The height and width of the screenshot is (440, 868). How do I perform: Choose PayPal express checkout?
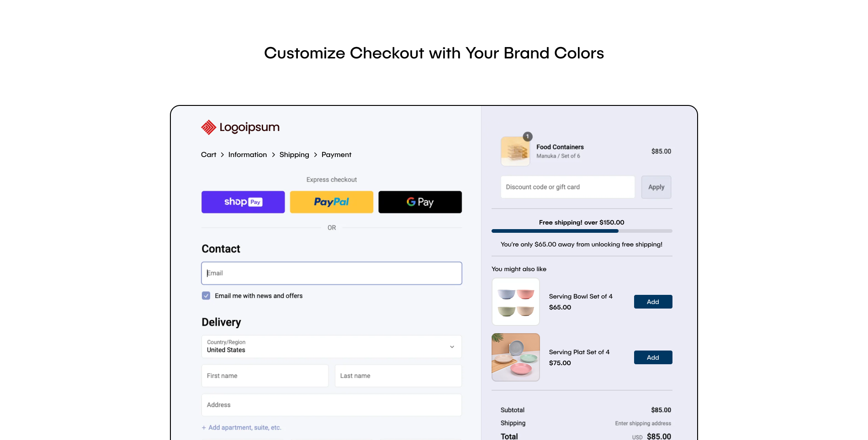(332, 202)
